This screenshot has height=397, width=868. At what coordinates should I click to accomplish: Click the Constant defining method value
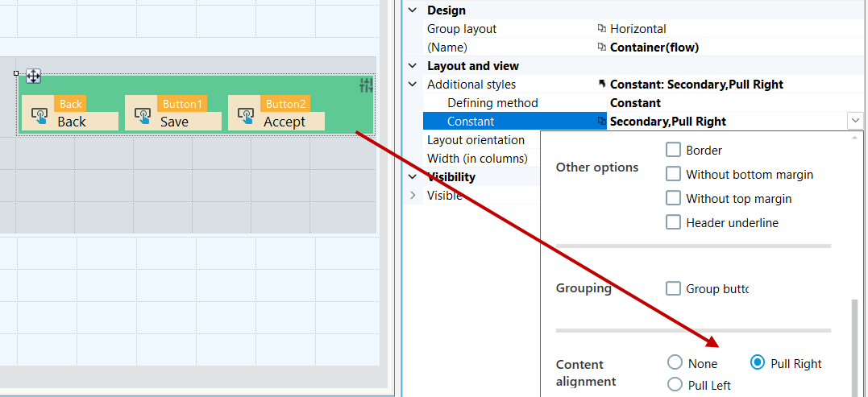tap(635, 103)
